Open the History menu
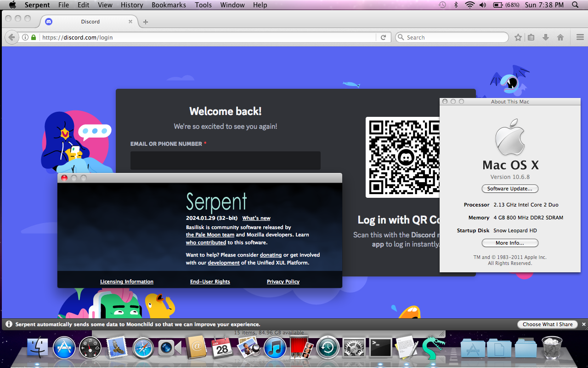This screenshot has width=588, height=368. pos(132,5)
